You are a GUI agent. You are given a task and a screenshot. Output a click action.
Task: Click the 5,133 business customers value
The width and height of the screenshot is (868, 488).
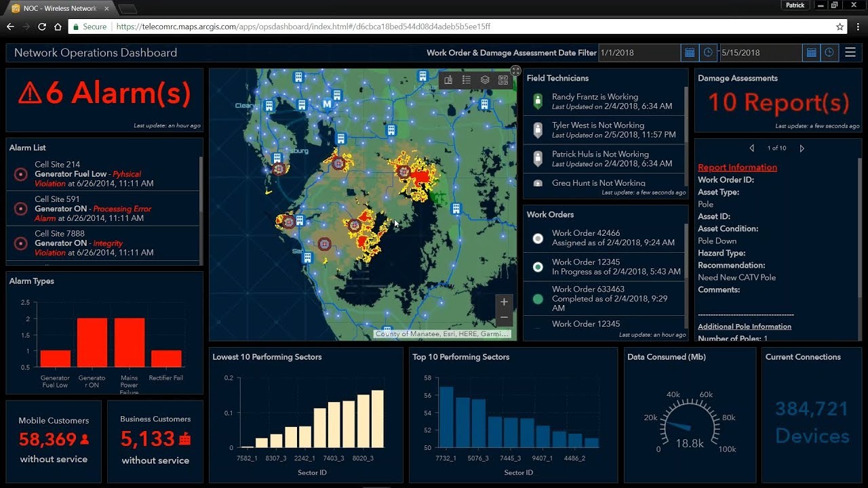pos(148,439)
